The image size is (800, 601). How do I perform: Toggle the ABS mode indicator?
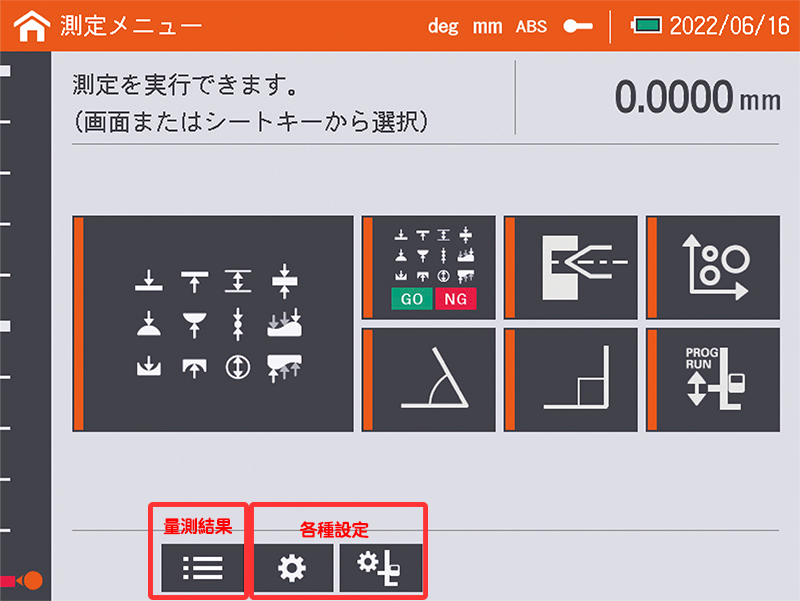coord(531,27)
